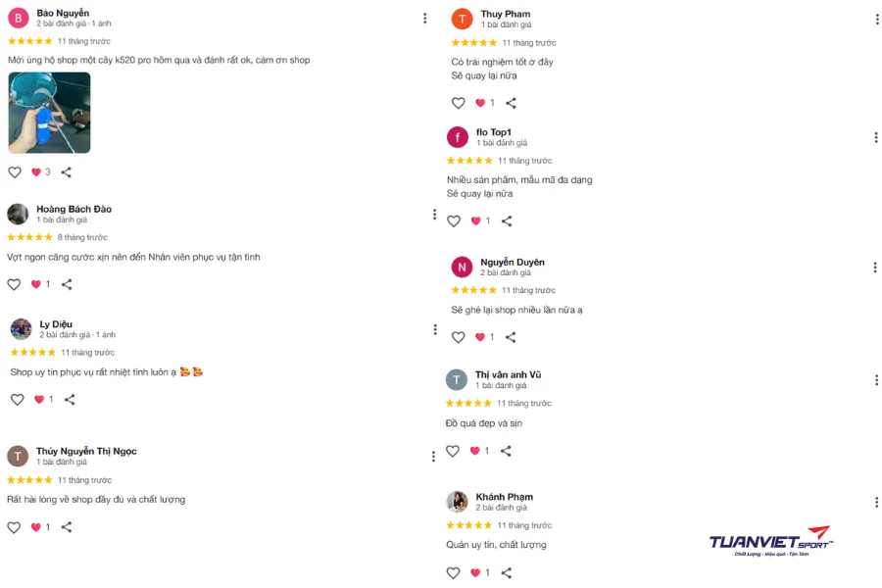
Task: Share Thúy Nguyễn Thị Ngọc's review
Action: (67, 527)
